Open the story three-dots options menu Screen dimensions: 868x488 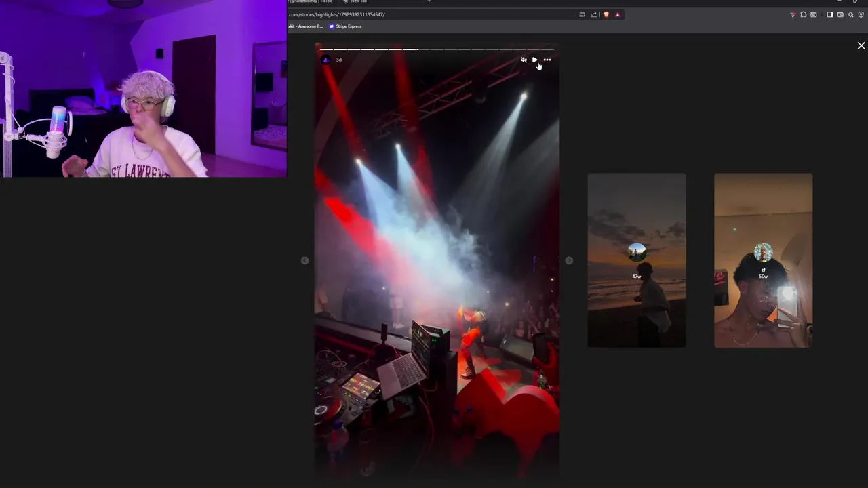click(x=547, y=60)
